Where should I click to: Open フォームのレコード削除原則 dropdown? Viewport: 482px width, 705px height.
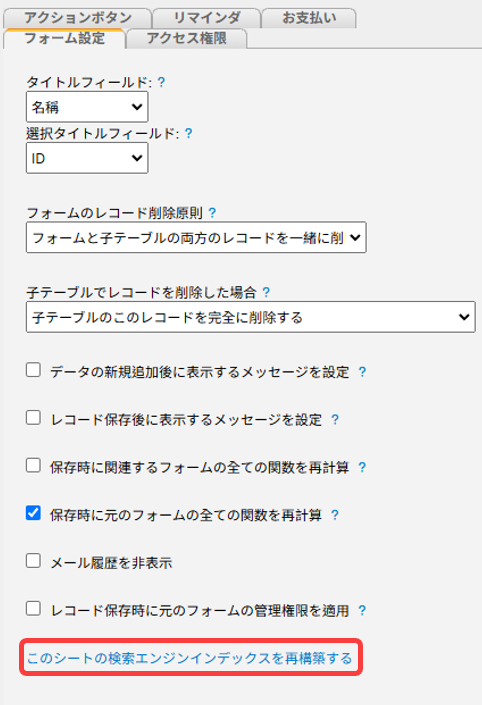point(196,237)
